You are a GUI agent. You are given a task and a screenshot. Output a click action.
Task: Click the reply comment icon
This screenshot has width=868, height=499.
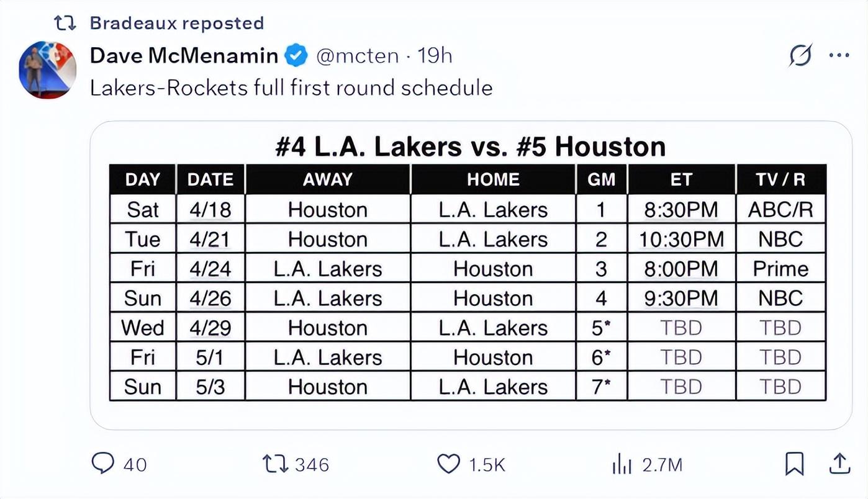[103, 464]
